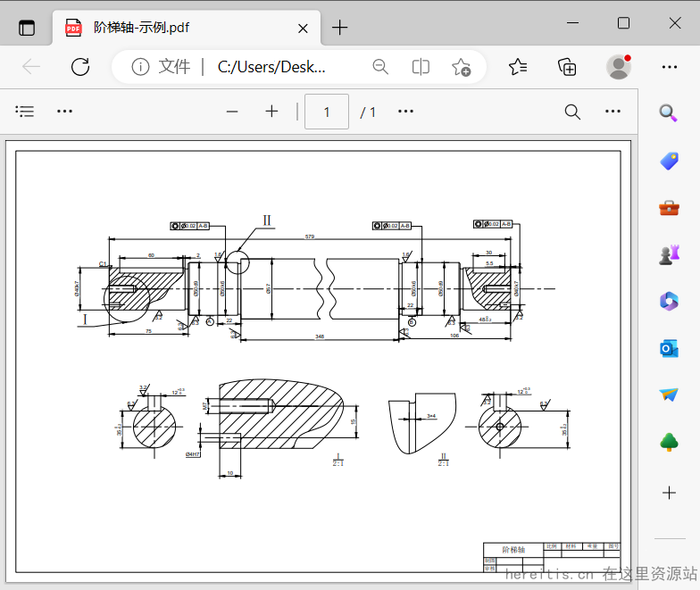Close the 阶梯轴-示例.pdf tab
Viewport: 700px width, 590px height.
click(303, 29)
